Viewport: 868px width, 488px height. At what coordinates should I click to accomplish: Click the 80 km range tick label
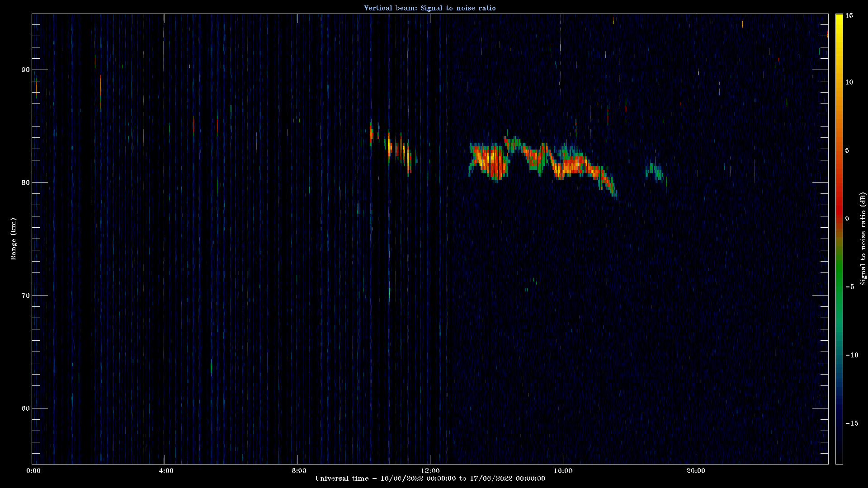(25, 183)
